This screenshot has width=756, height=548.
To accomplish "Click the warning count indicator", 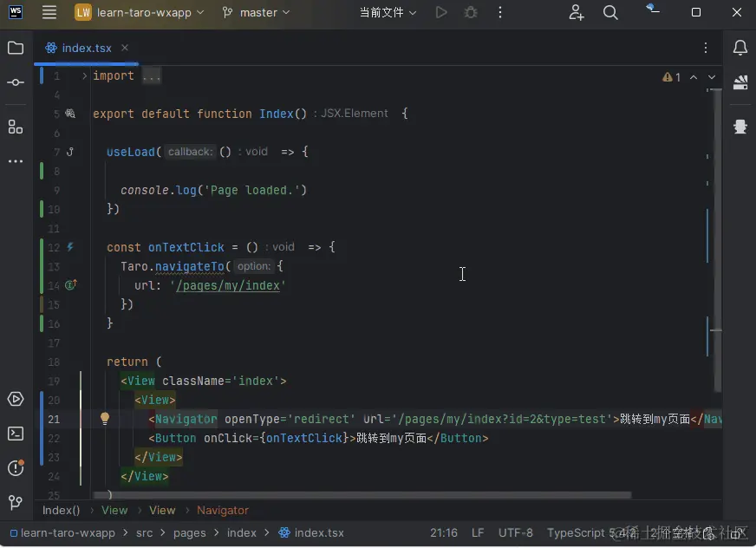I will 671,77.
